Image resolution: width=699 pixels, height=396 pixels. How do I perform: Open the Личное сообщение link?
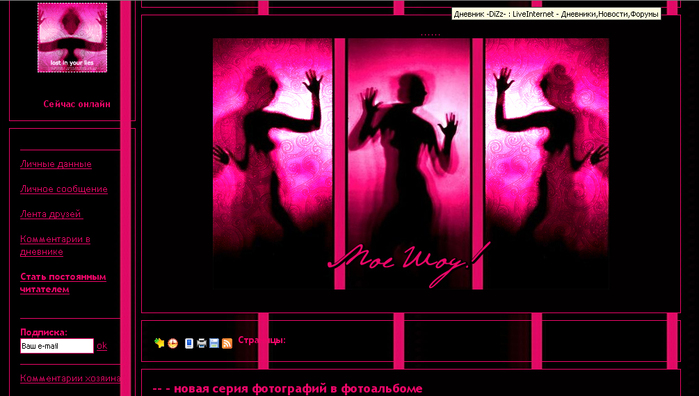point(64,189)
